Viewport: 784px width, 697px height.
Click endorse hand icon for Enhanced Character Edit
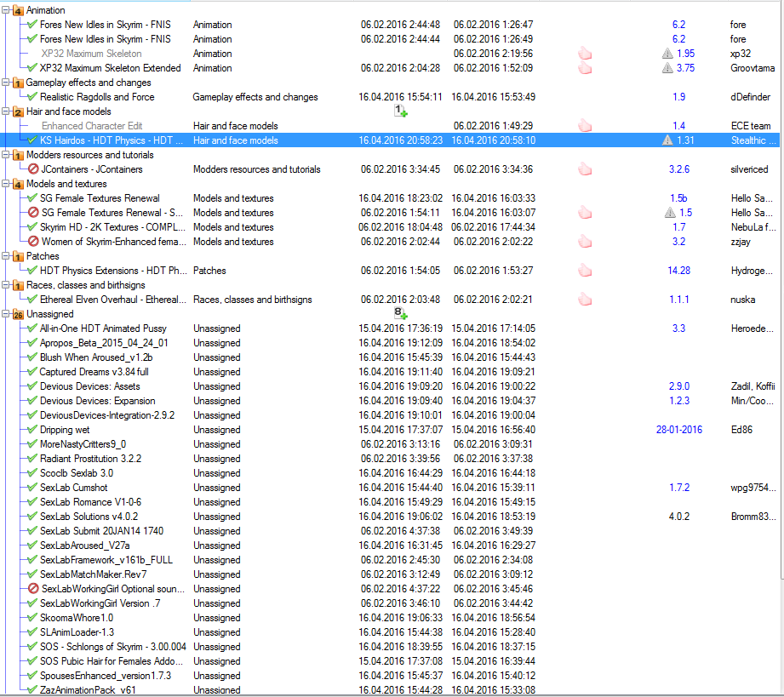(585, 126)
